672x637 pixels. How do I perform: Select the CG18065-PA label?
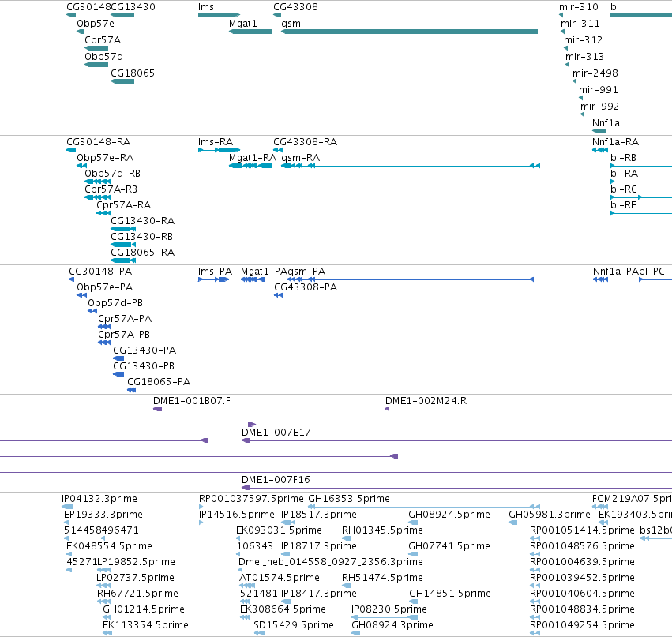(159, 382)
